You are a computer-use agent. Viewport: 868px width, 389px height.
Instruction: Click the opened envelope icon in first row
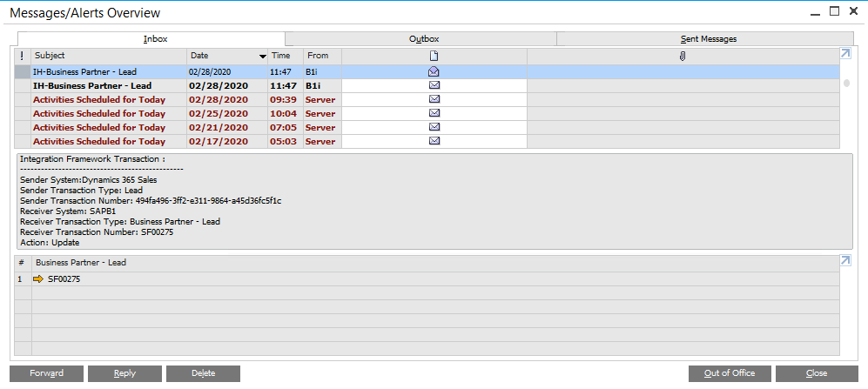434,71
